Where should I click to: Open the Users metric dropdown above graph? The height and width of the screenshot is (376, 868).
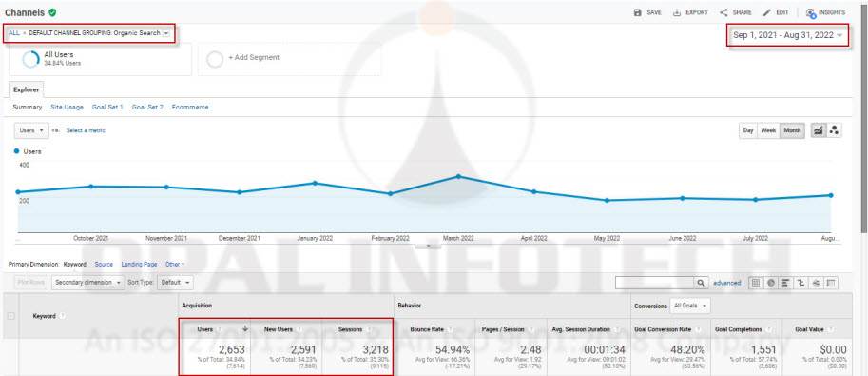point(31,130)
